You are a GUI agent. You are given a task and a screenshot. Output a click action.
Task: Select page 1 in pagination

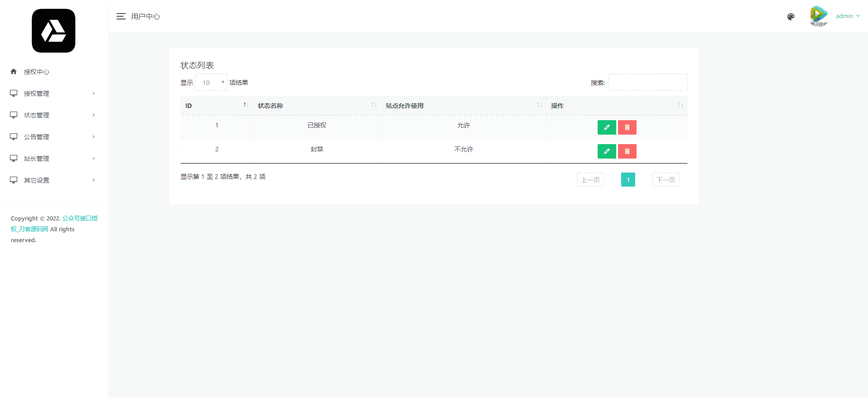(x=628, y=180)
